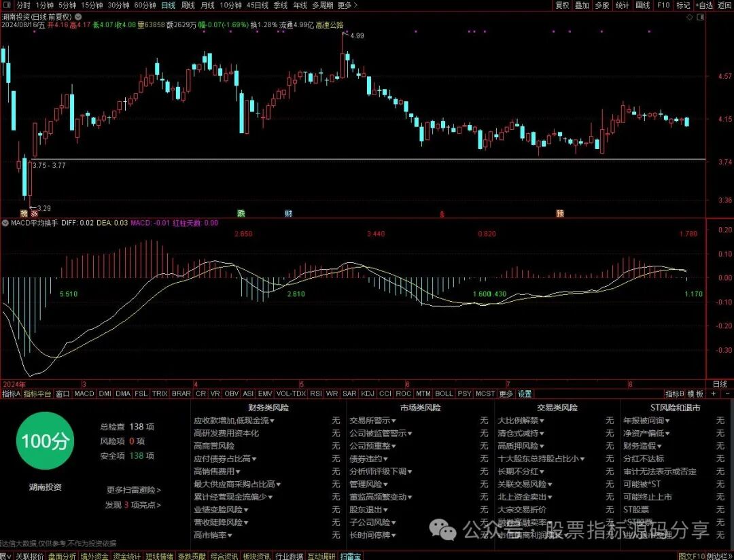The height and width of the screenshot is (560, 734).
Task: Select the 月线 period tab
Action: 207,5
